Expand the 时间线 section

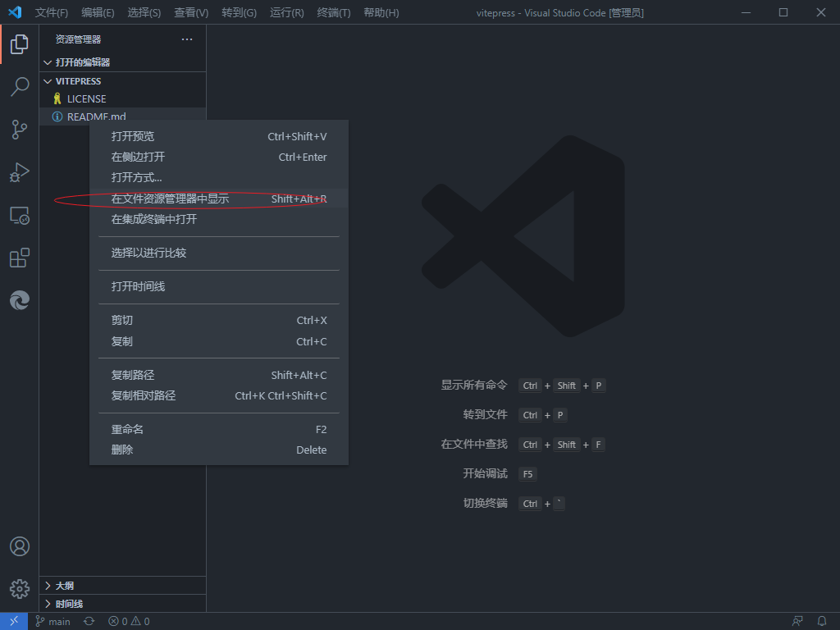(x=123, y=604)
